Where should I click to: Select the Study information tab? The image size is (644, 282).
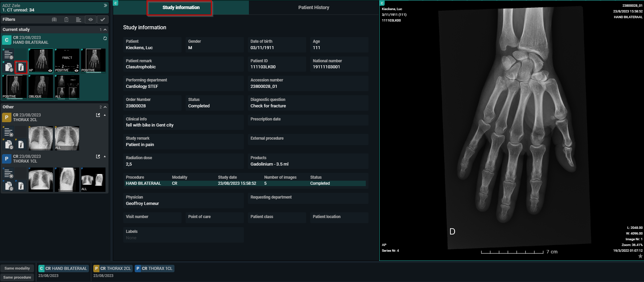pos(181,7)
